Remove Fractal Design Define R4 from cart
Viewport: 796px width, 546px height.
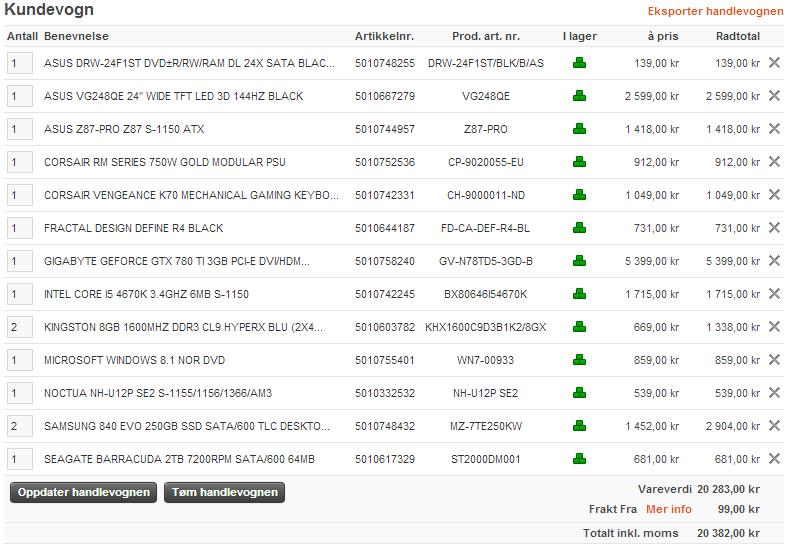coord(774,227)
